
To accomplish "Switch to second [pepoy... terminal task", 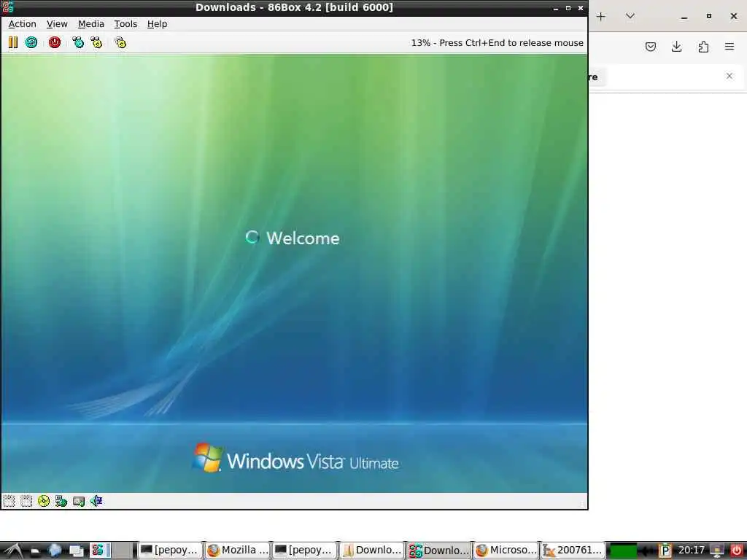I will [x=304, y=551].
